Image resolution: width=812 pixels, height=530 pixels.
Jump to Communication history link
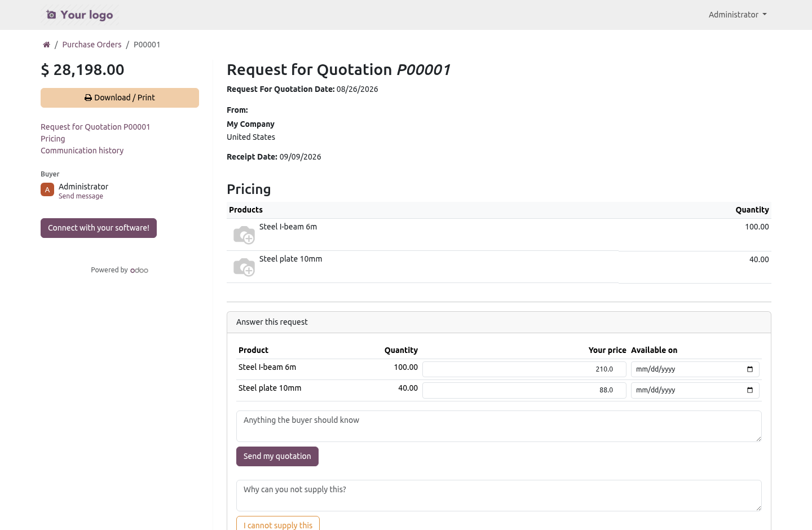[x=82, y=151]
